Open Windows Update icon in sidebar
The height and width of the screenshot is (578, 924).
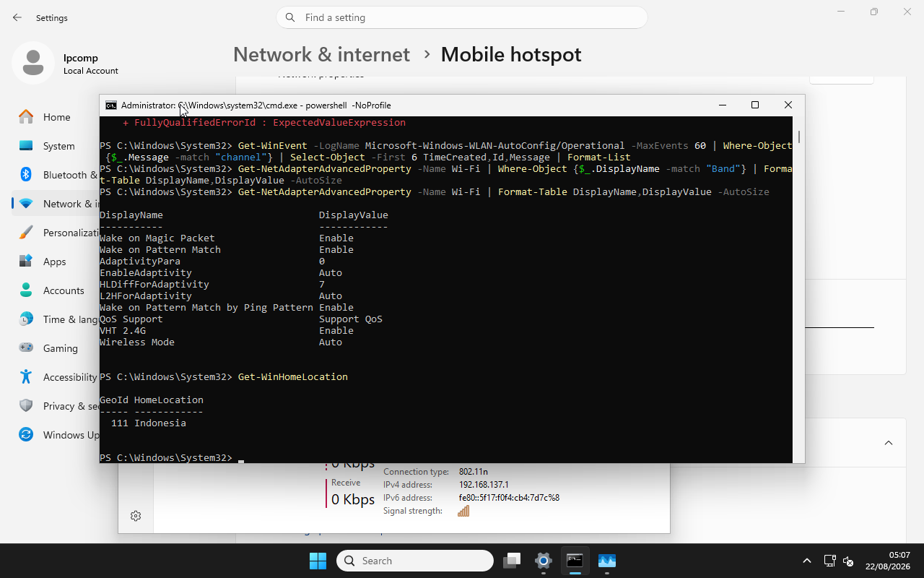pyautogui.click(x=26, y=435)
